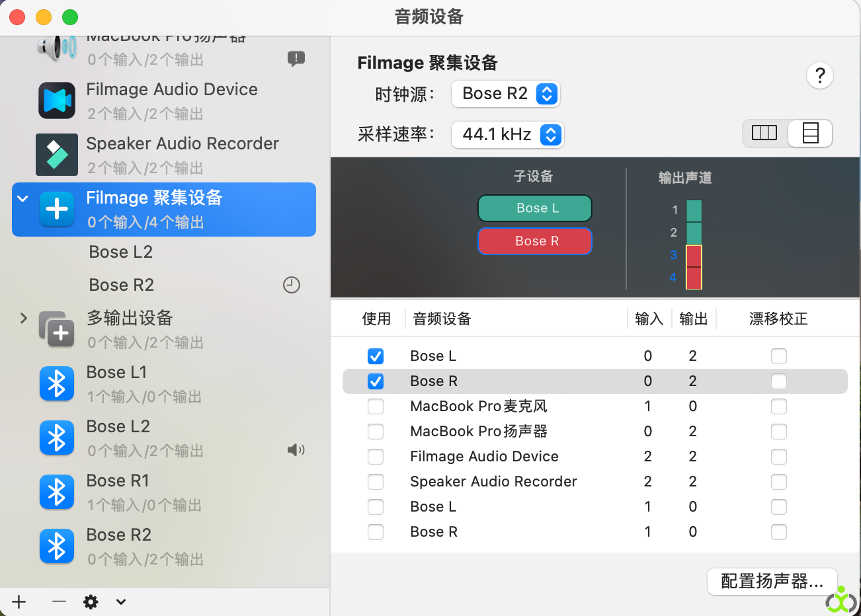Click the MacBook Pro speaker icon

[x=57, y=48]
